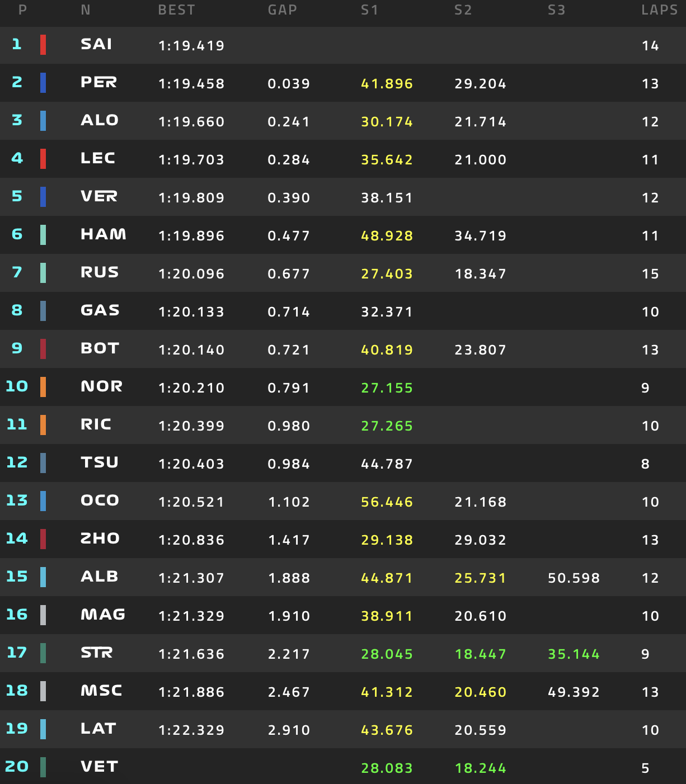Click SAI's best time 1:19.419
The width and height of the screenshot is (686, 784).
point(191,46)
